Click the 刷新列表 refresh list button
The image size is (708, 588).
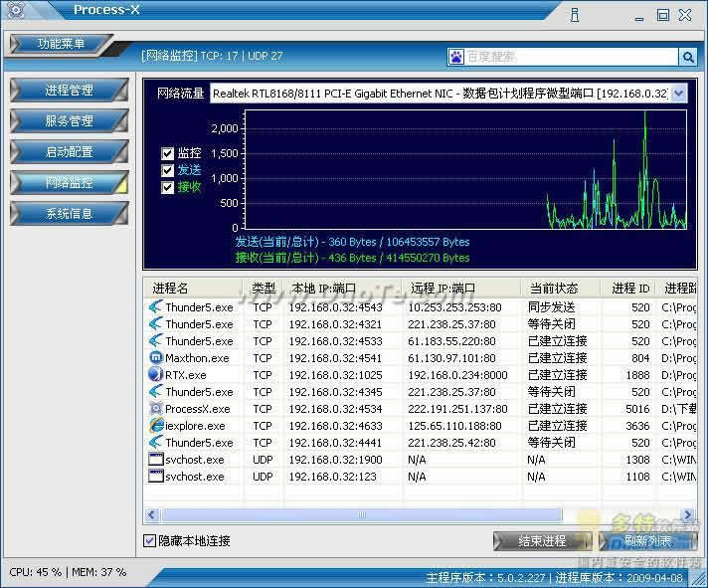point(648,540)
